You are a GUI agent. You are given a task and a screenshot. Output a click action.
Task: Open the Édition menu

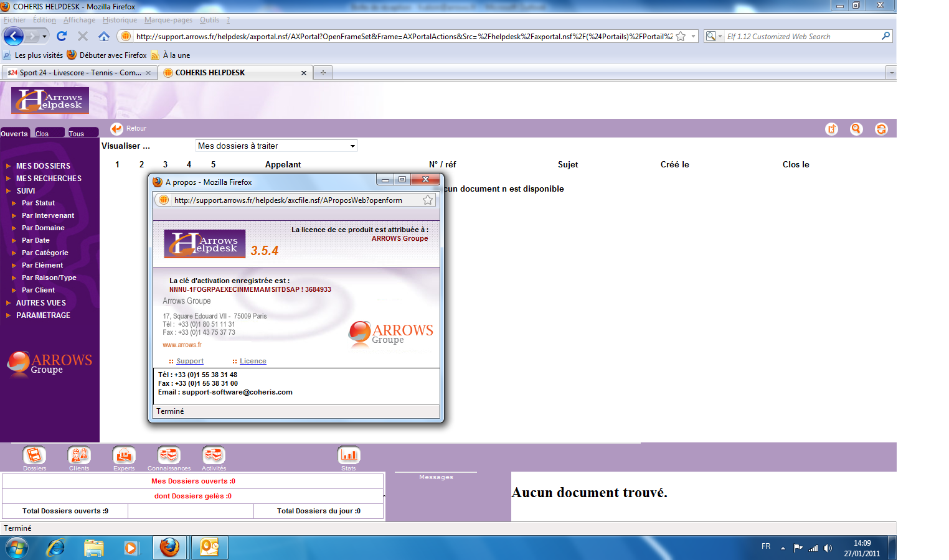[44, 20]
